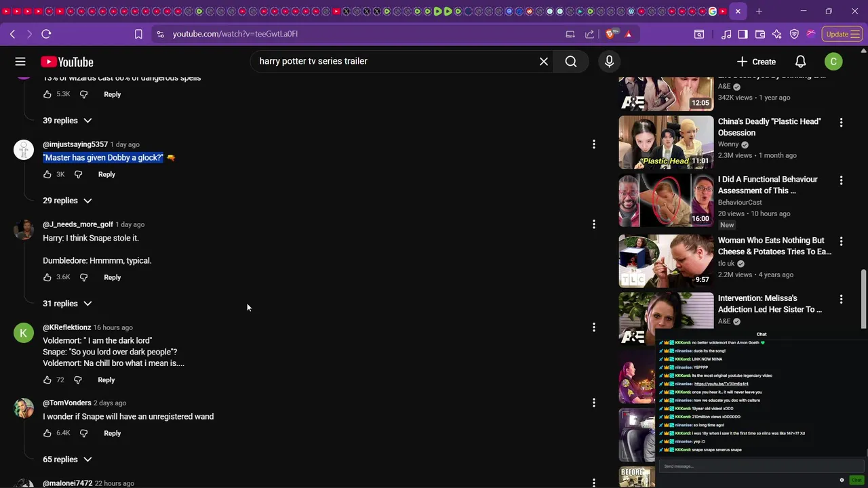Open the Plastic Head Obsession thumbnail
This screenshot has height=488, width=868.
(x=666, y=142)
